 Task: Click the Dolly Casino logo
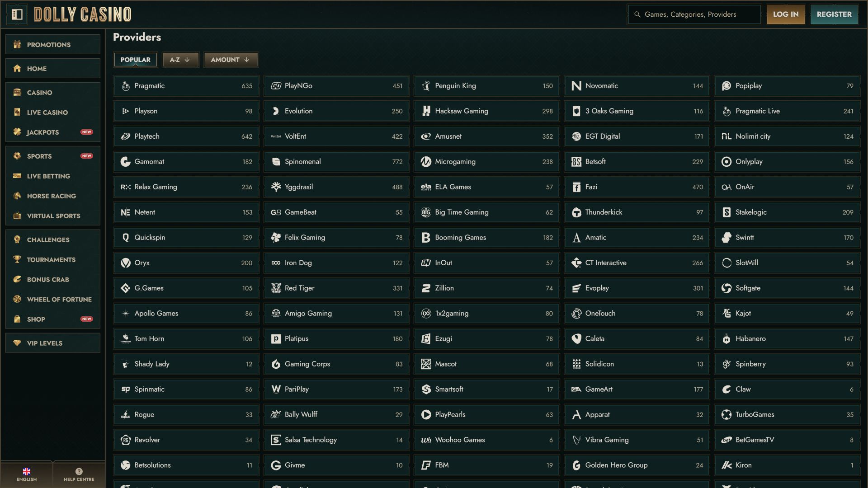(83, 14)
